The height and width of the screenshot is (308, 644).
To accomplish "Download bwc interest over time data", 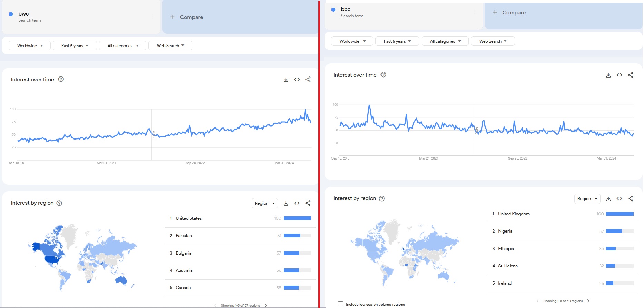I will [286, 80].
